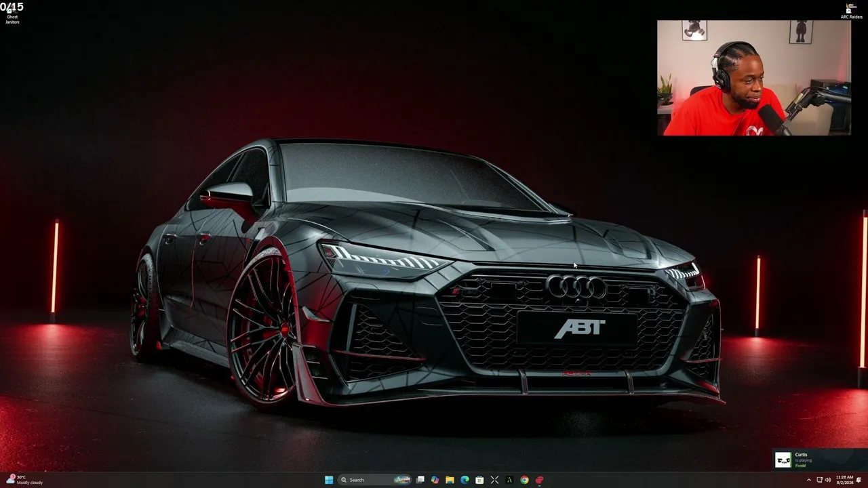This screenshot has height=488, width=868.
Task: Open the Windows Start menu
Action: 329,480
